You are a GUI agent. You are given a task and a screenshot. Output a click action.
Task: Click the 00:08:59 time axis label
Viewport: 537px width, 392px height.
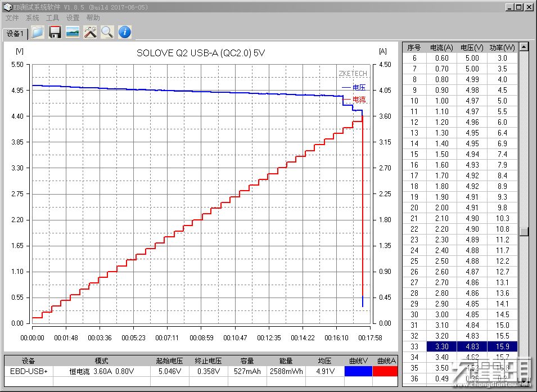click(201, 338)
